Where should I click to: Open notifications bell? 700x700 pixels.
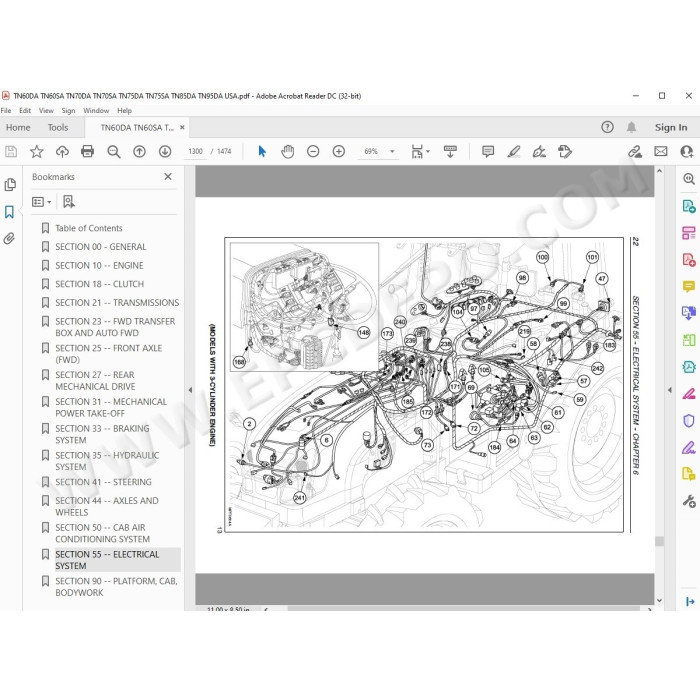coord(631,127)
